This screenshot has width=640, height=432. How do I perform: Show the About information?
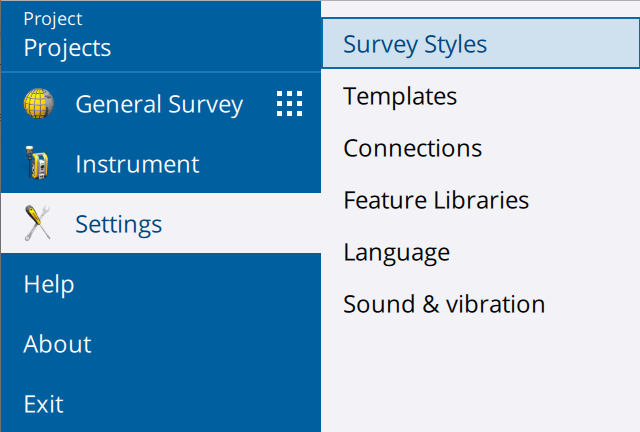click(x=57, y=344)
